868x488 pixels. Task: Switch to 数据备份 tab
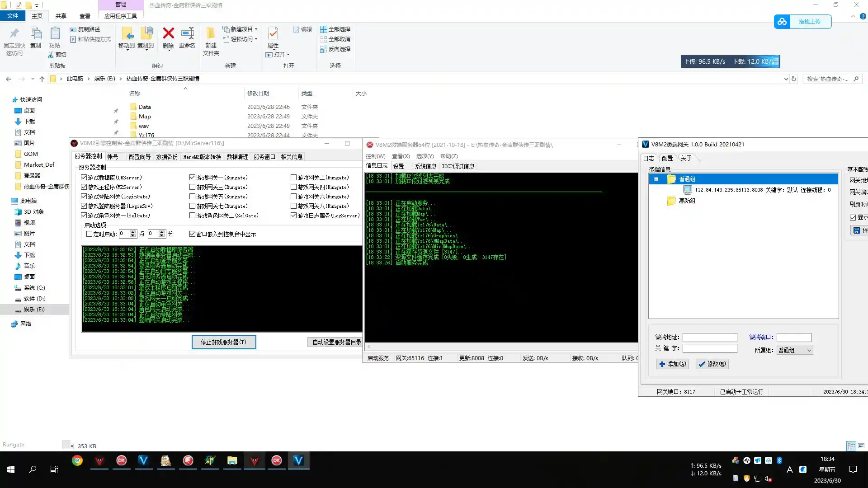coord(167,157)
